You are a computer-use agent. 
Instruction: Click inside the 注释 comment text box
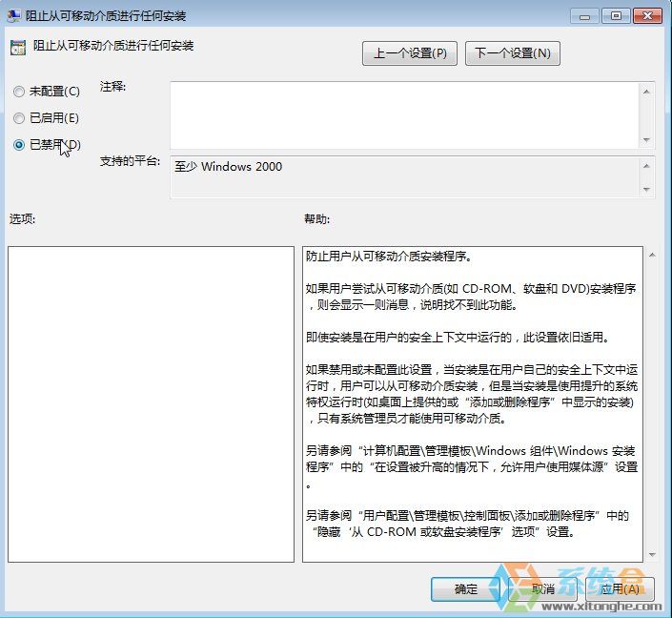click(404, 115)
